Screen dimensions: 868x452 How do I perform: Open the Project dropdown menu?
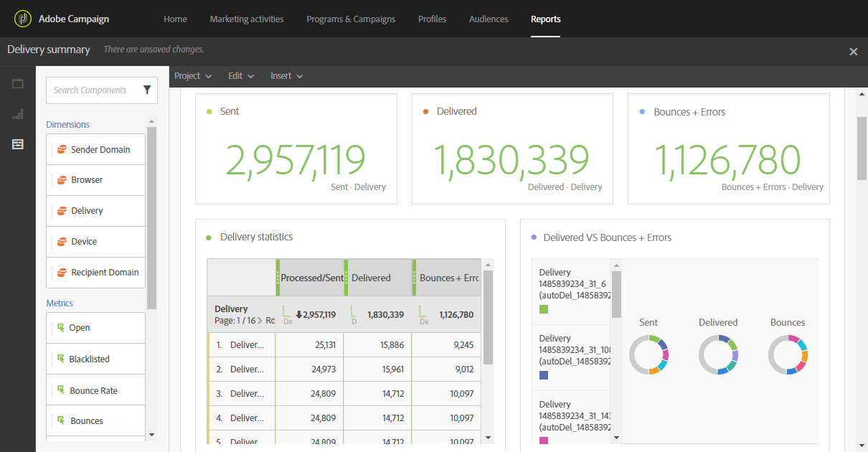point(193,76)
